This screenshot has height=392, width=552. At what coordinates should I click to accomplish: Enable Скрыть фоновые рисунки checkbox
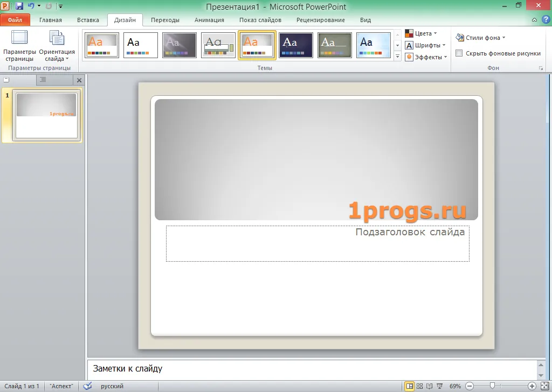(x=459, y=53)
